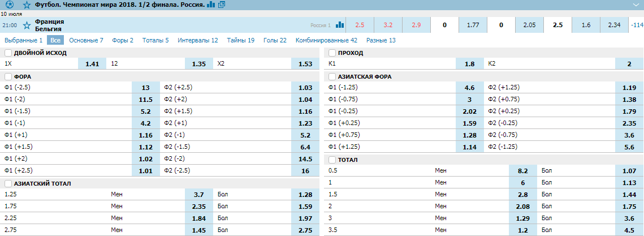Bet on Ф1 (-1.5) at 5.2
The image size is (644, 236).
click(x=146, y=111)
